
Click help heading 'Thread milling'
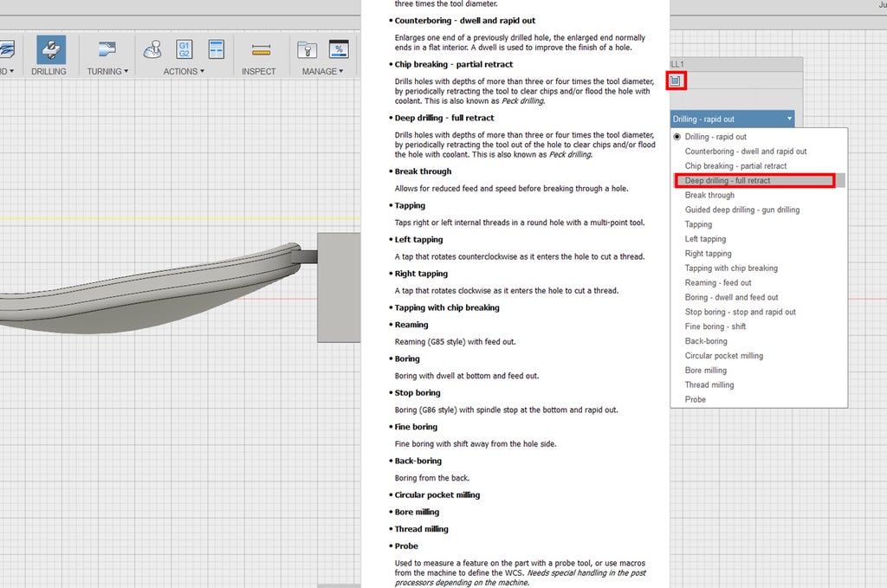pos(422,528)
